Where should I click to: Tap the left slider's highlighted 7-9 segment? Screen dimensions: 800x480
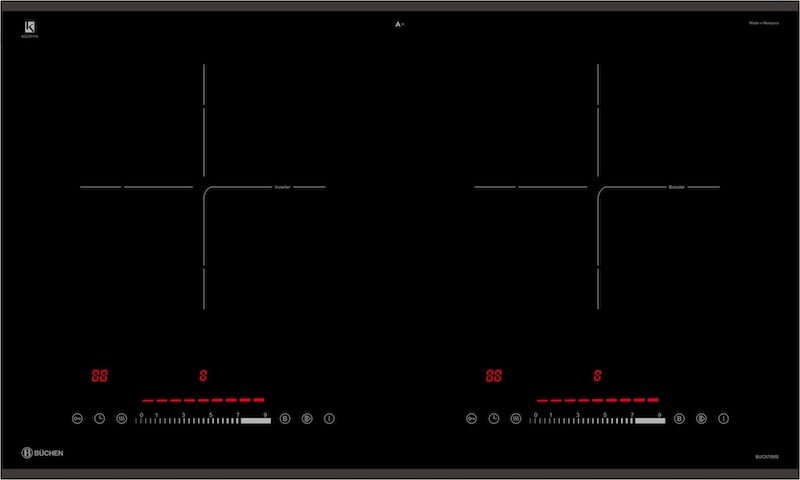pyautogui.click(x=255, y=421)
